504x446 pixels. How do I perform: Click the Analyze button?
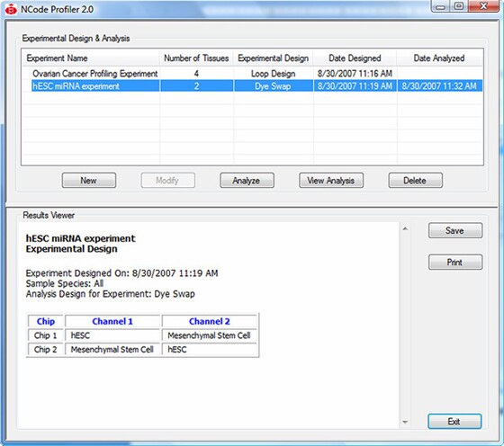[247, 181]
